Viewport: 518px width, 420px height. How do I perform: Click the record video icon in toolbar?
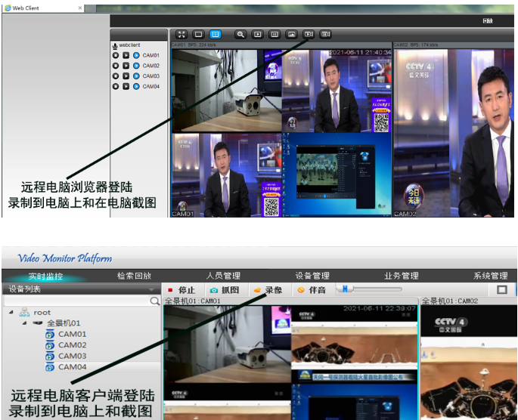tap(309, 35)
